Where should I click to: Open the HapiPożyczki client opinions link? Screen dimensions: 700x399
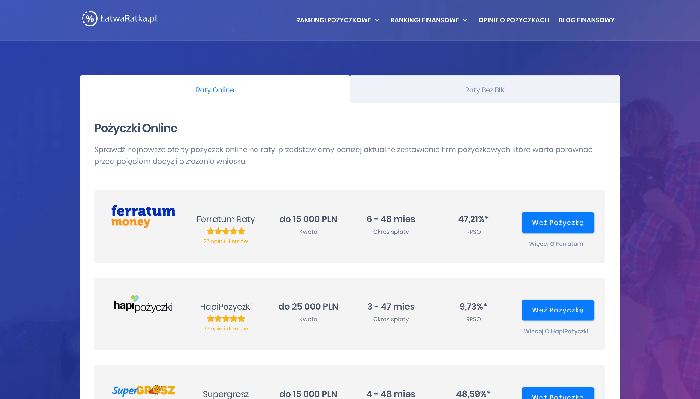pyautogui.click(x=226, y=328)
